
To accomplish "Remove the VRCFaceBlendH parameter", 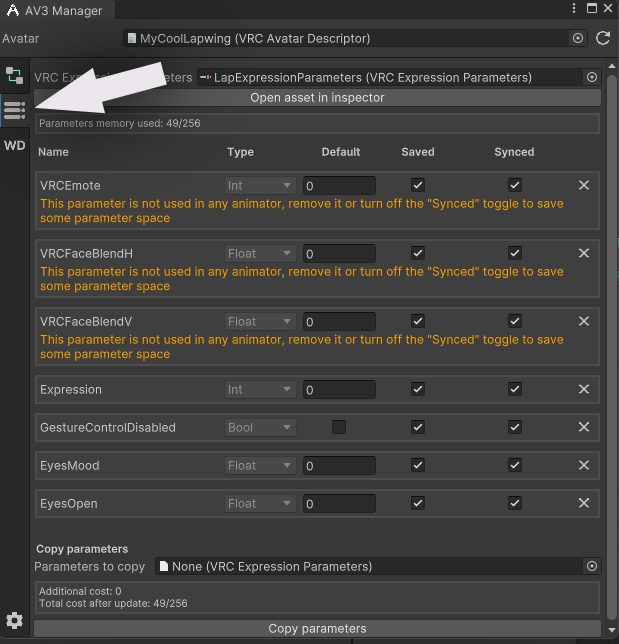I will [x=584, y=253].
